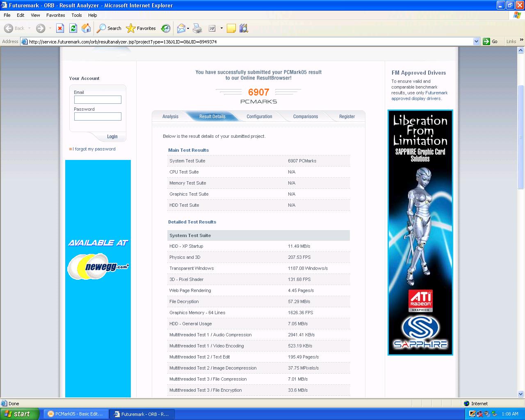Click the Edit with Word icon
525x420 pixels.
tap(212, 28)
